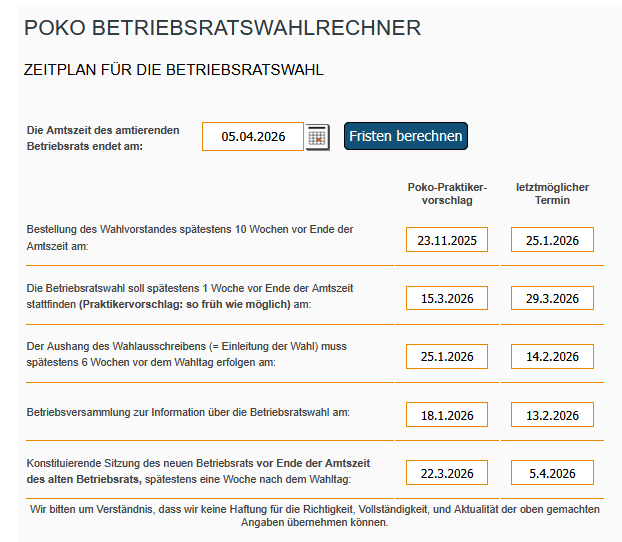Click the 15.3.2026 Betriebsratswahl date field
The image size is (622, 542).
pyautogui.click(x=447, y=298)
